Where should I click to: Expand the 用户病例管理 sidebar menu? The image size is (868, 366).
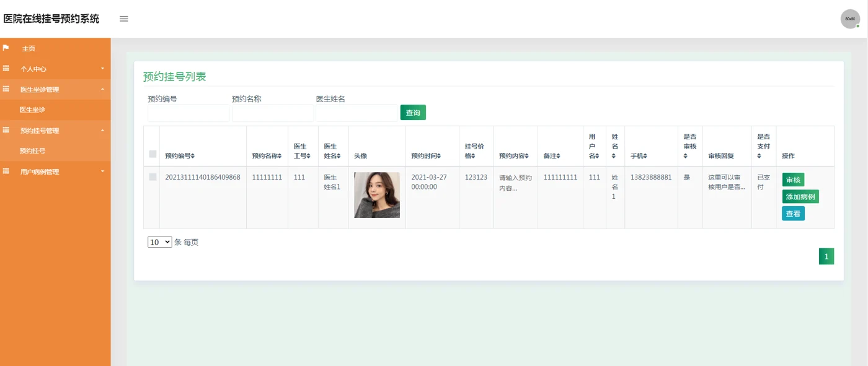[55, 172]
